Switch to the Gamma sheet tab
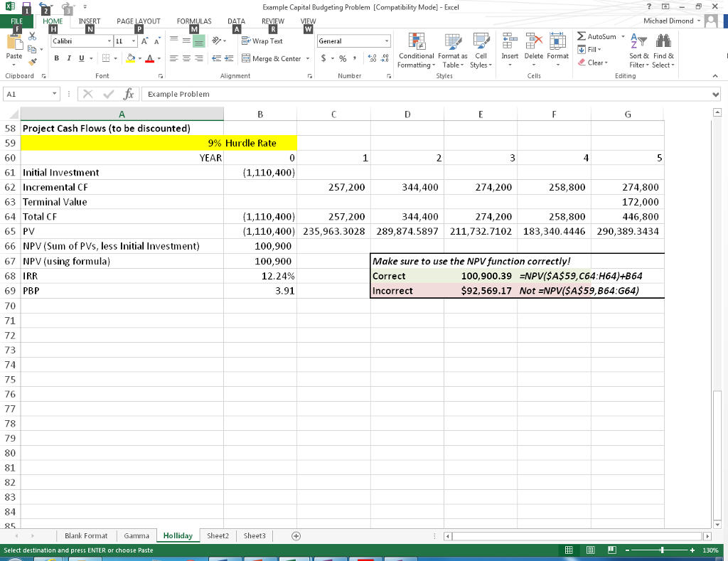 136,535
